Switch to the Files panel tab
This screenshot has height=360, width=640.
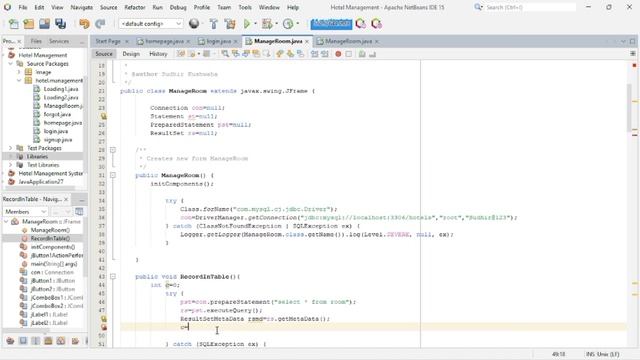(x=36, y=41)
